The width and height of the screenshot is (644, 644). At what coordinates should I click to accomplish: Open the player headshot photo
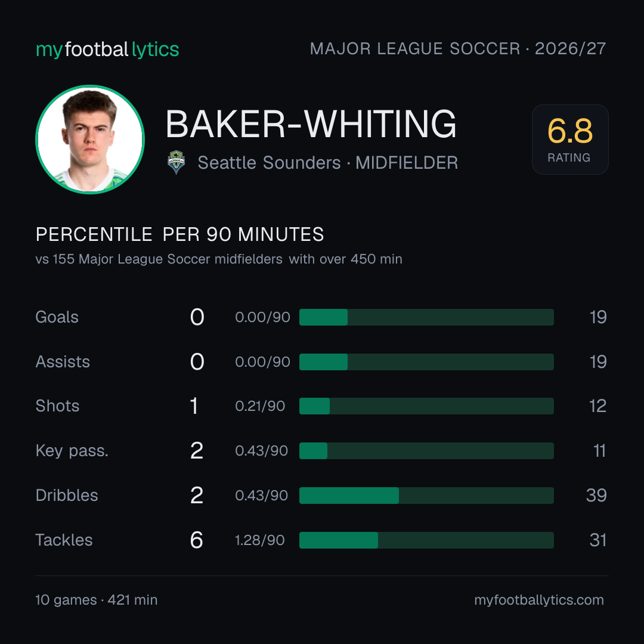[90, 140]
